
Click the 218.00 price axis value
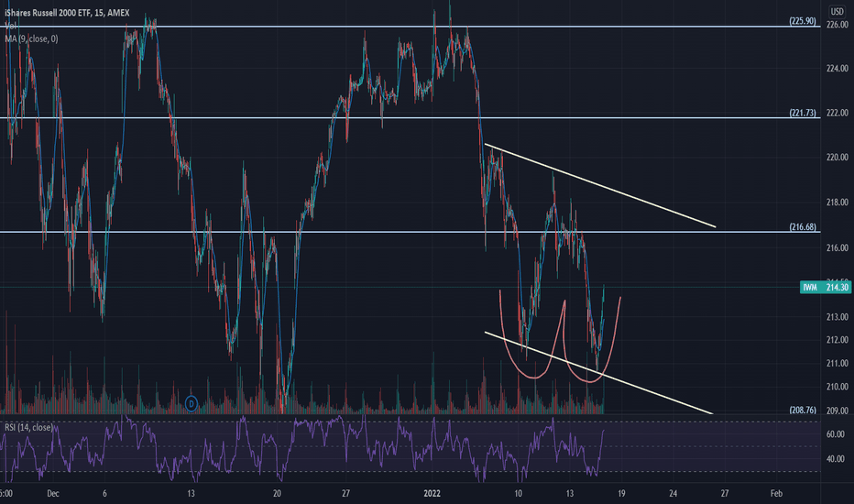coord(838,203)
